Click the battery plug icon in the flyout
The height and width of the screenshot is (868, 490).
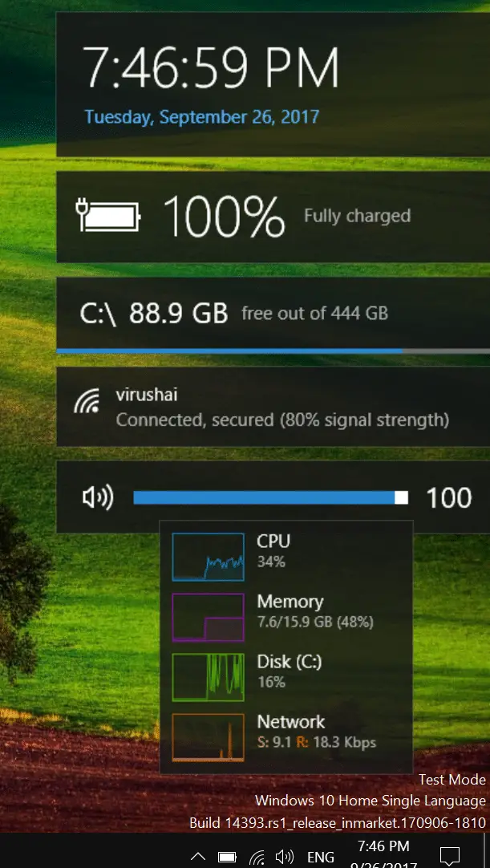pos(108,217)
